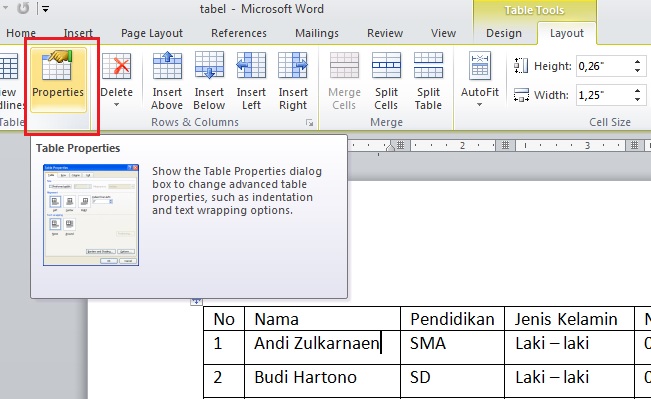Click the row Height field

pyautogui.click(x=604, y=66)
